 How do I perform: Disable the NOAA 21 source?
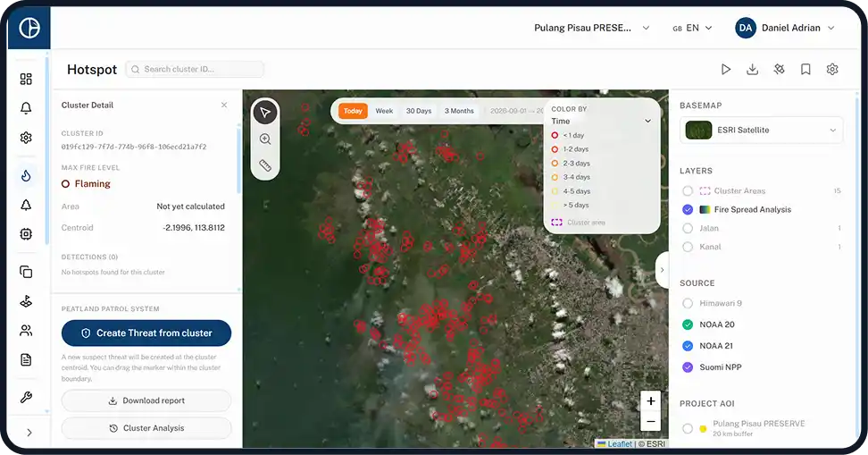pyautogui.click(x=688, y=346)
